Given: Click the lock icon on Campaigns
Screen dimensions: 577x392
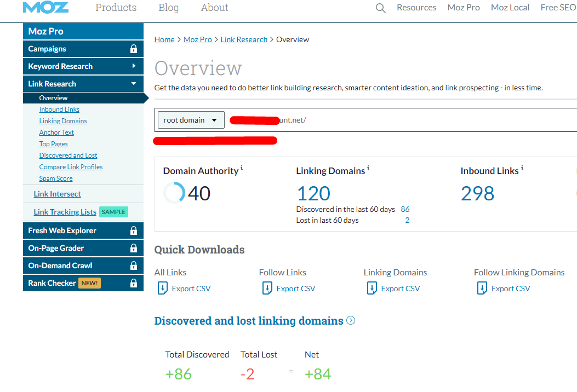Looking at the screenshot, I should pyautogui.click(x=133, y=49).
